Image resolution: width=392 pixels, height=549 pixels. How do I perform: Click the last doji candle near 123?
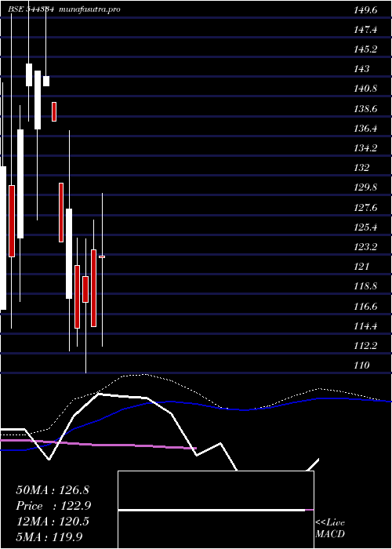click(102, 256)
